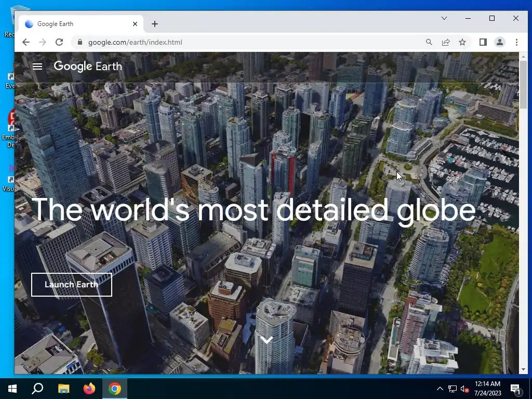Open Windows taskbar search
The image size is (532, 399).
pos(37,389)
